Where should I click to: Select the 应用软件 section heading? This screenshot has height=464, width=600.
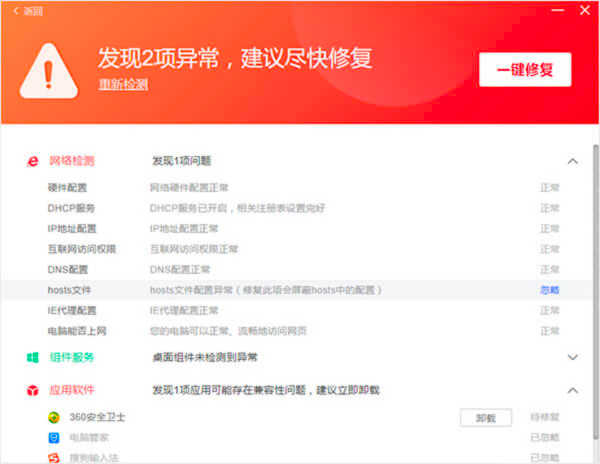click(x=72, y=390)
